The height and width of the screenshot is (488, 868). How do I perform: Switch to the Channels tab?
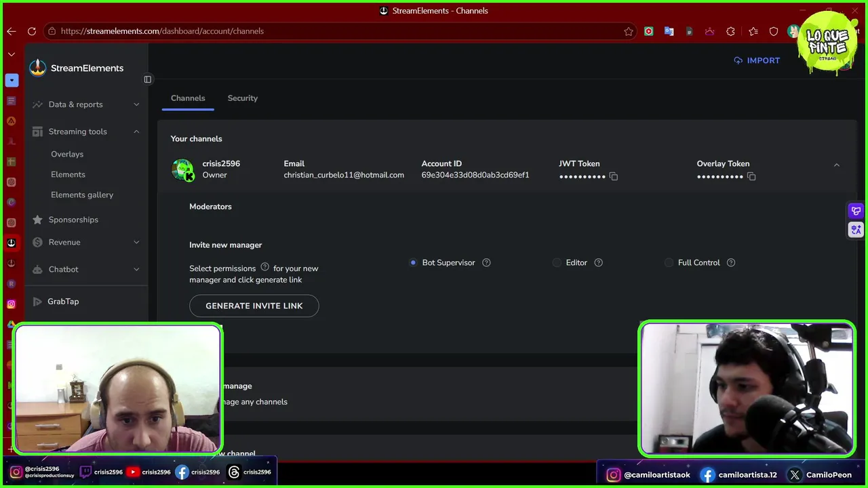click(188, 98)
